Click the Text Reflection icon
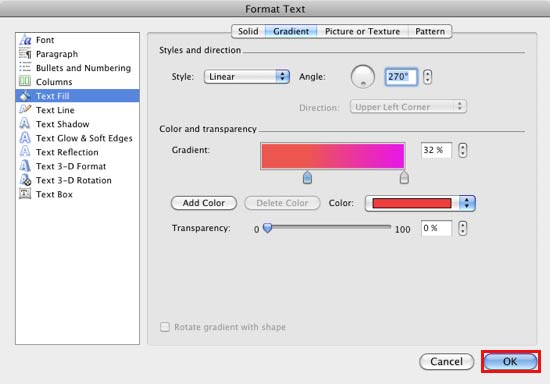 25,151
